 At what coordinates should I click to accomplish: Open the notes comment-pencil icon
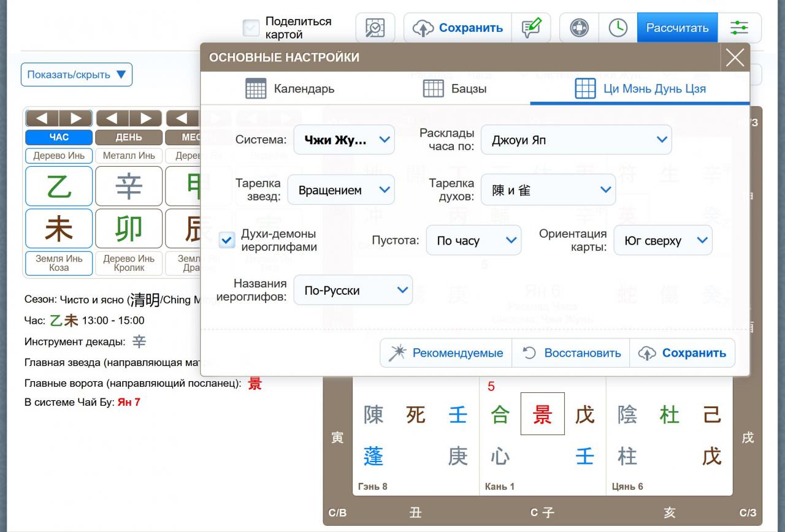point(531,28)
